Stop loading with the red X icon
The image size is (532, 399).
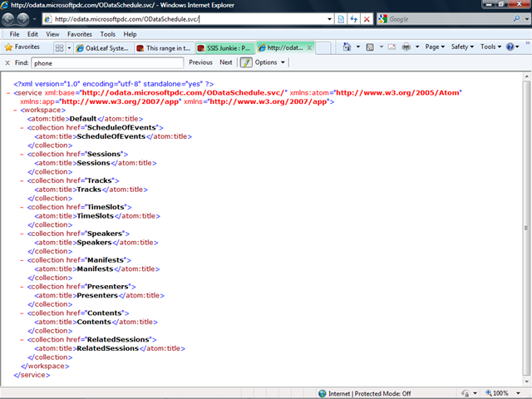click(367, 19)
